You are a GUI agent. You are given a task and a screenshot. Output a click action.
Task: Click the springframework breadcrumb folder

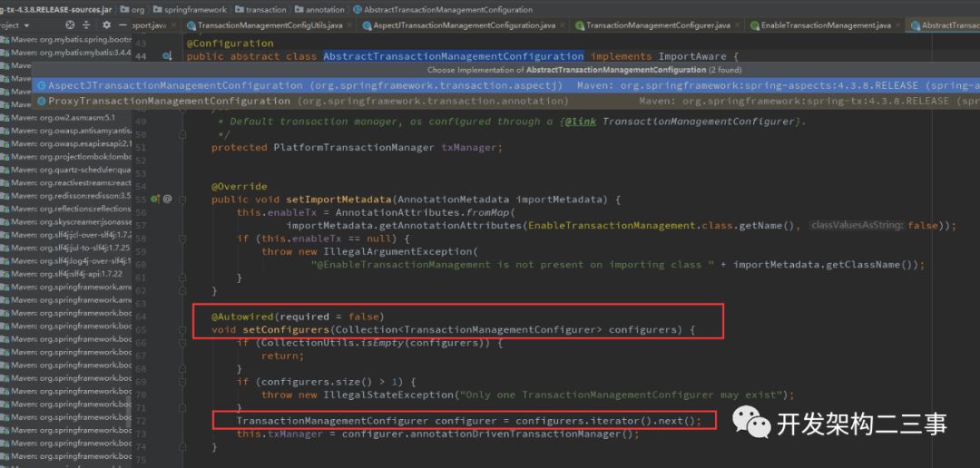(195, 9)
